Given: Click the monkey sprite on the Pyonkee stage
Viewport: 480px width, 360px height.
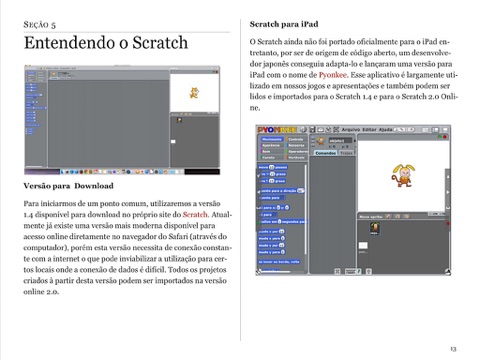Looking at the screenshot, I should point(403,175).
